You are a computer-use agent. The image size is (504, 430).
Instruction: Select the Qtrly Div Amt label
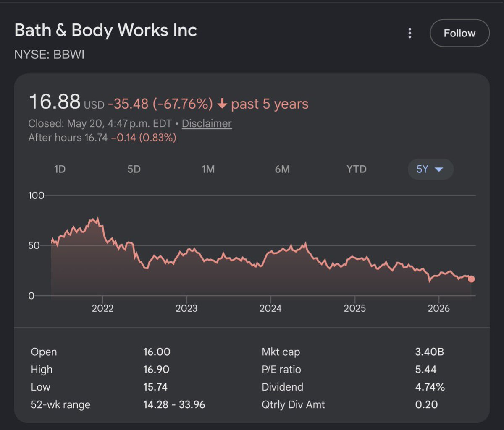[x=294, y=405]
